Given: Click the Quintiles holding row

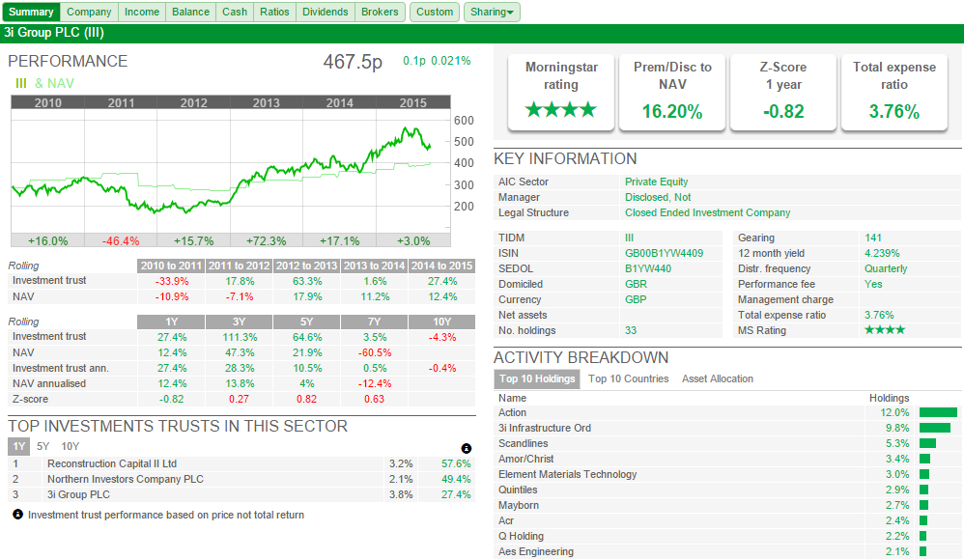Looking at the screenshot, I should 728,490.
